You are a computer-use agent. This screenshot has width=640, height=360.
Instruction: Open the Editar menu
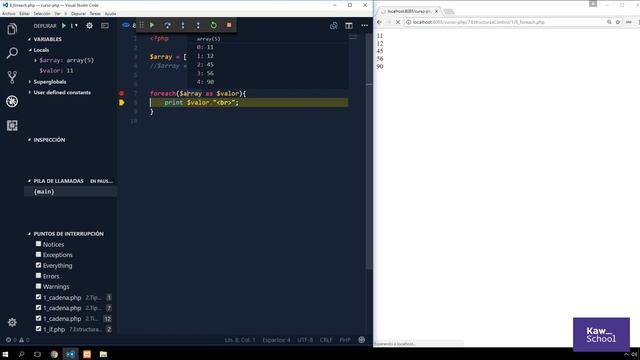tap(24, 13)
